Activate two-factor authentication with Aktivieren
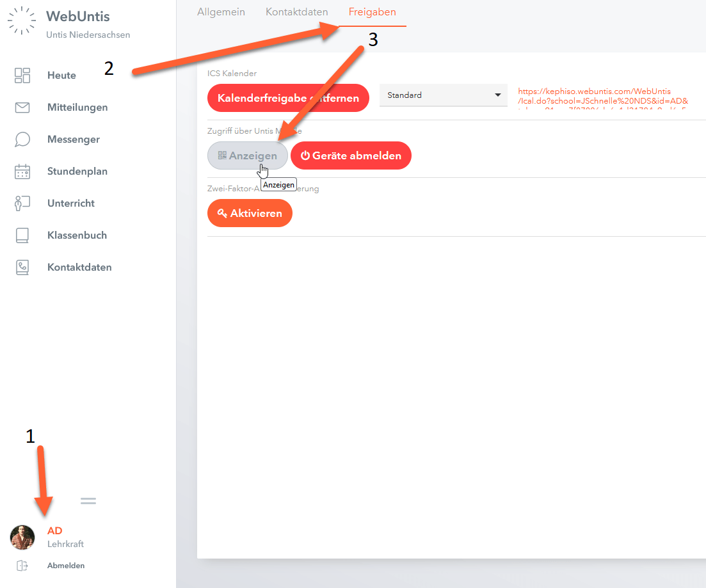The image size is (706, 588). pyautogui.click(x=250, y=213)
